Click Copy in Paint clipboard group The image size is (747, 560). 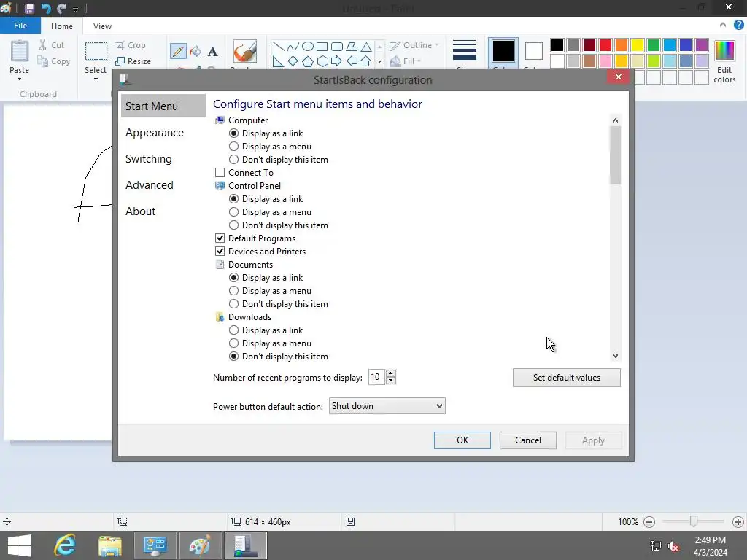point(54,61)
